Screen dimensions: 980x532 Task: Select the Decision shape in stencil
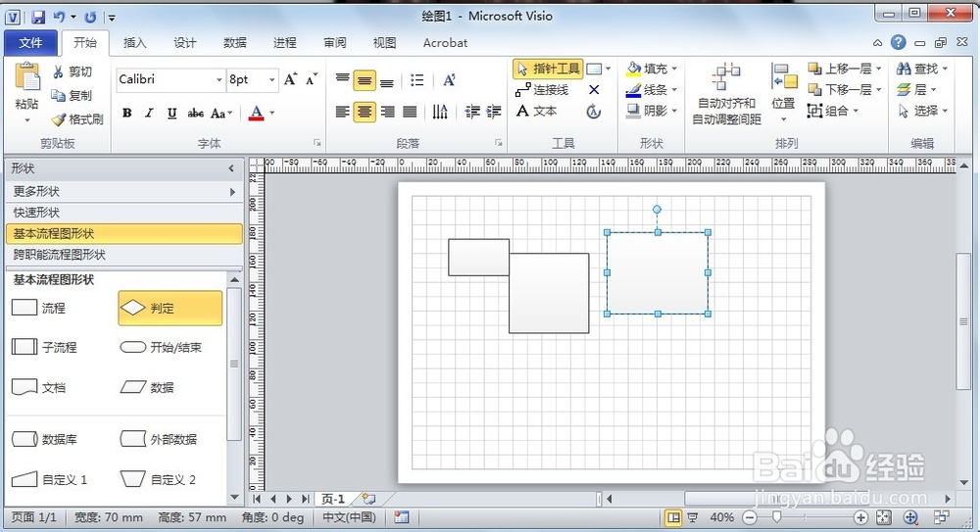click(170, 308)
